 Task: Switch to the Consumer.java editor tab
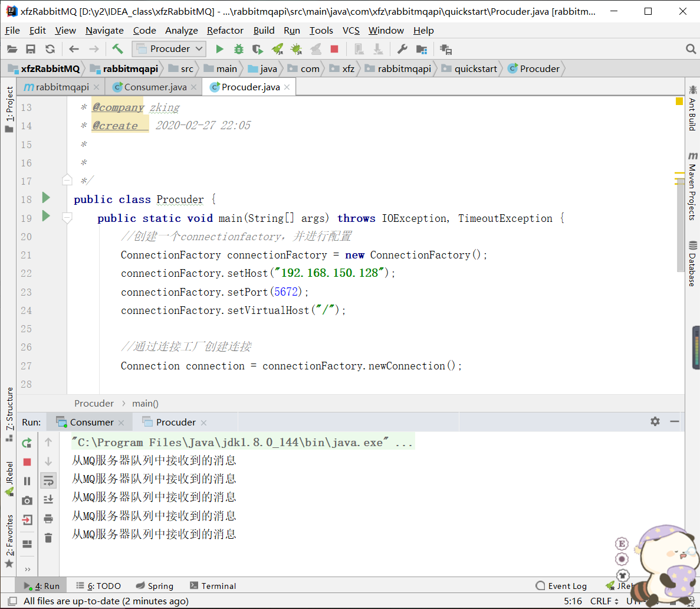tap(155, 87)
